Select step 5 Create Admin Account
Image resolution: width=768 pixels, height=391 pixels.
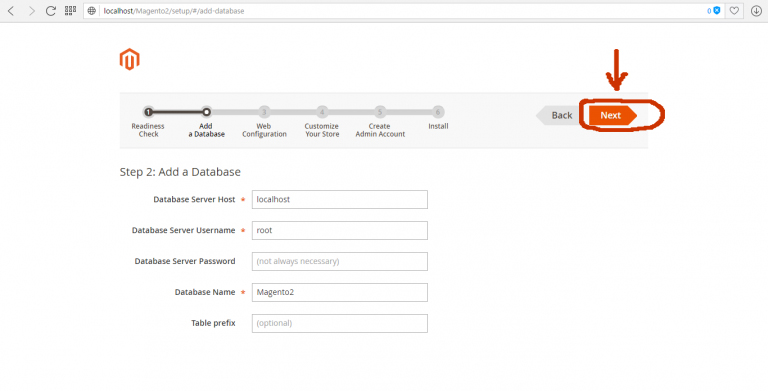(380, 122)
